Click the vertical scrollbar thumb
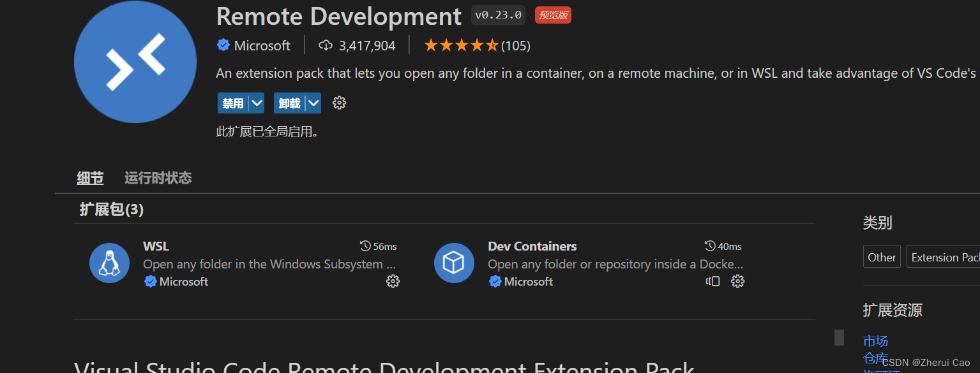 click(x=839, y=337)
